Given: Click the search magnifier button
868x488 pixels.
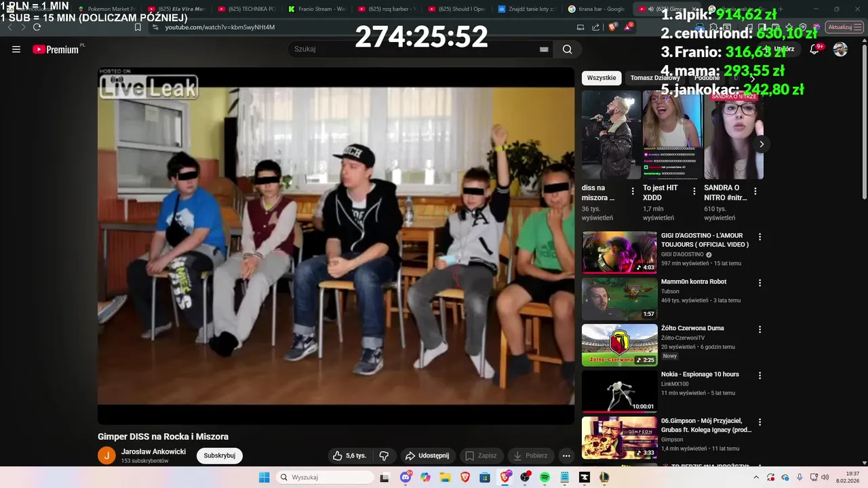Looking at the screenshot, I should pyautogui.click(x=567, y=49).
